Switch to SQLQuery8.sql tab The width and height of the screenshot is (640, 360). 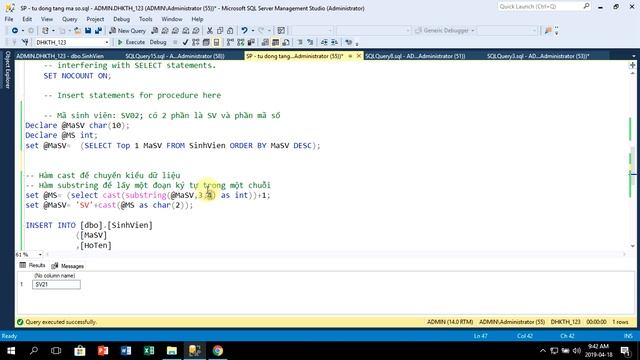(415, 56)
